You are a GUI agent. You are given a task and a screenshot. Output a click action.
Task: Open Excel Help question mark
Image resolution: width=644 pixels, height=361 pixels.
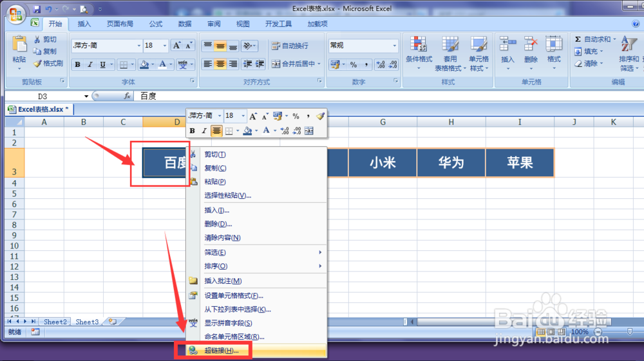(x=636, y=24)
